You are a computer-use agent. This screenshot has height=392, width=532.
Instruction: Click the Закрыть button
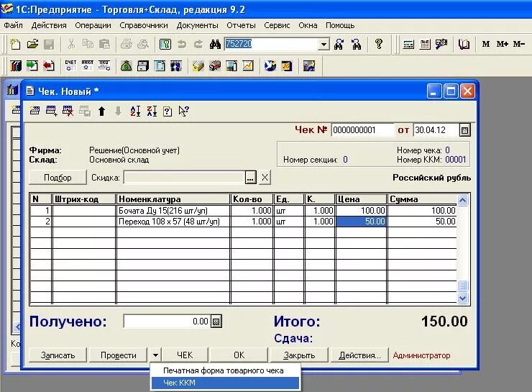coord(299,355)
